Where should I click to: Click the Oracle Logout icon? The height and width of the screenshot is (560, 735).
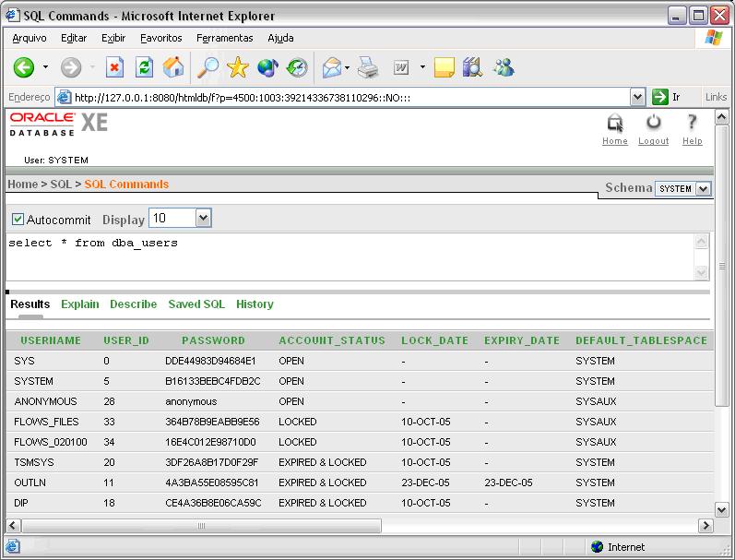pyautogui.click(x=653, y=124)
